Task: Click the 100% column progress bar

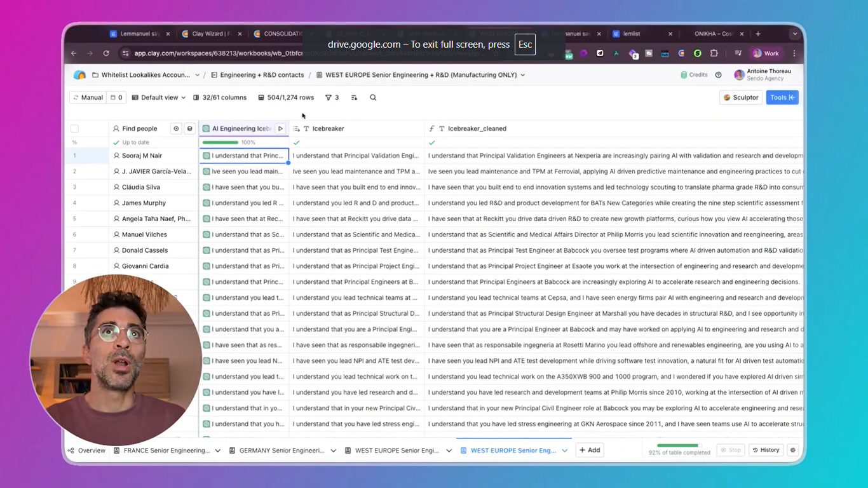Action: (x=220, y=142)
